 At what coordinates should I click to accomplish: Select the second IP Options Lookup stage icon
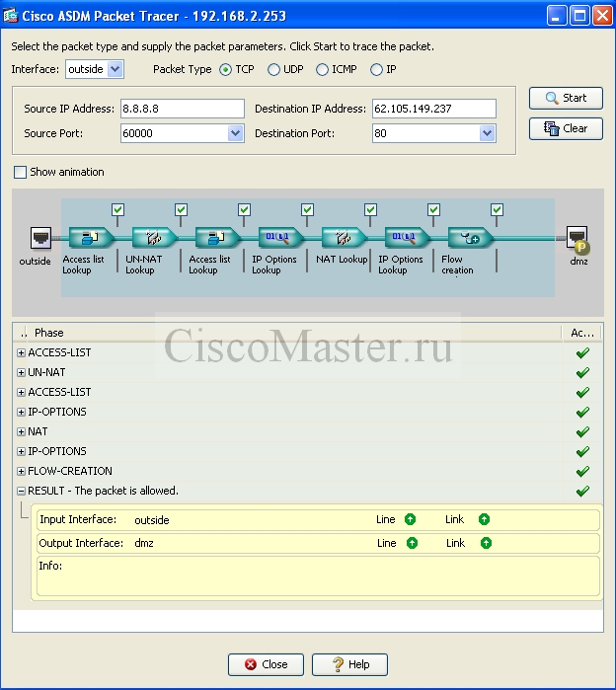point(407,238)
